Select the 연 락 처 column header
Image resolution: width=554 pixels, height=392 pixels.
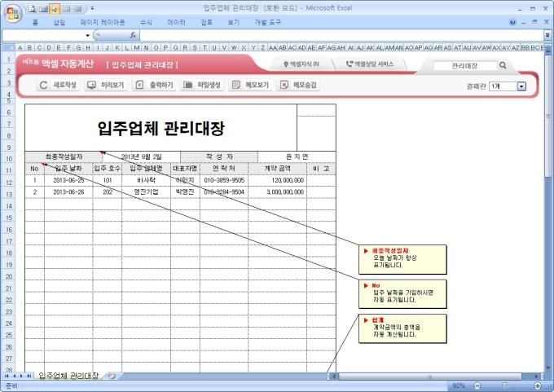[224, 169]
